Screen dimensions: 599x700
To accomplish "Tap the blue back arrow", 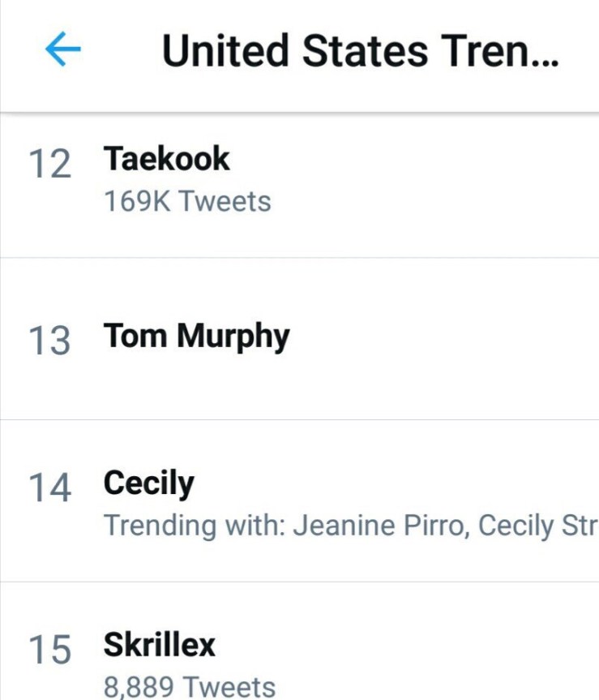I will click(62, 51).
